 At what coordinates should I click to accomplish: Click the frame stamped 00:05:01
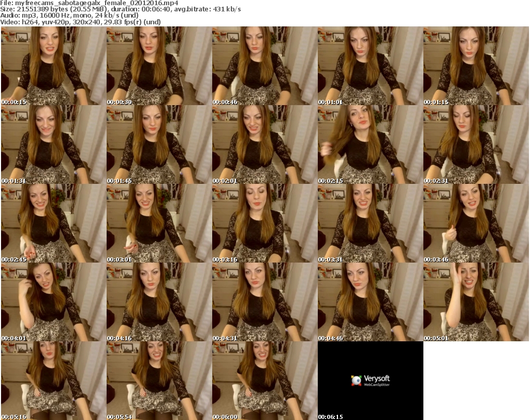pos(476,301)
